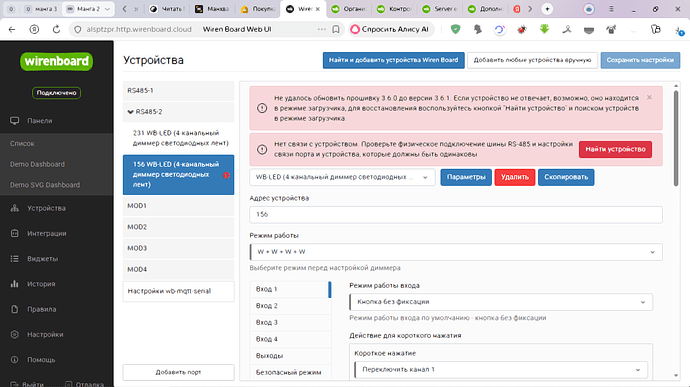
Task: Click red Найти устройство button
Action: pos(615,149)
